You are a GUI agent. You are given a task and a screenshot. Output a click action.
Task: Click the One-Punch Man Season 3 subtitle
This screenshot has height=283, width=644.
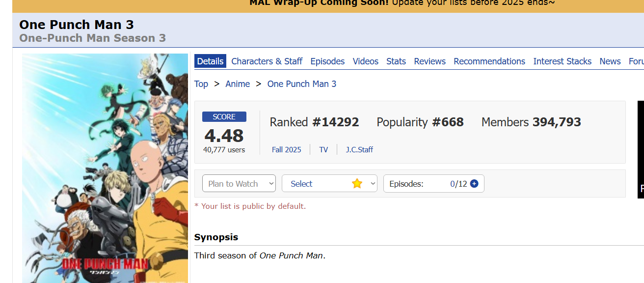(93, 38)
